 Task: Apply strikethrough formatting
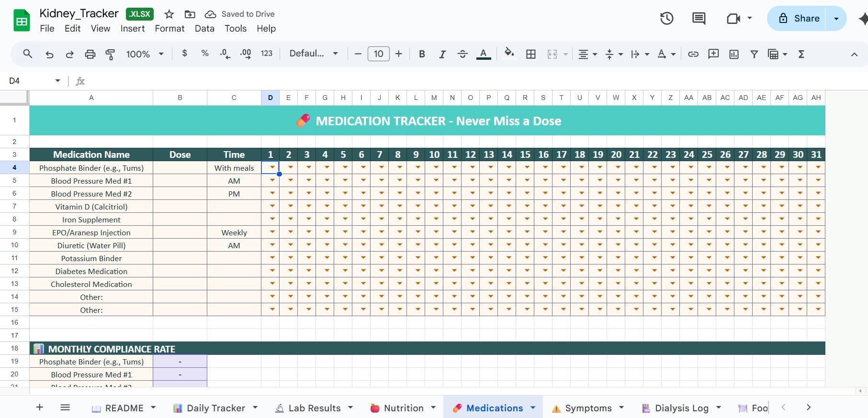(x=462, y=54)
